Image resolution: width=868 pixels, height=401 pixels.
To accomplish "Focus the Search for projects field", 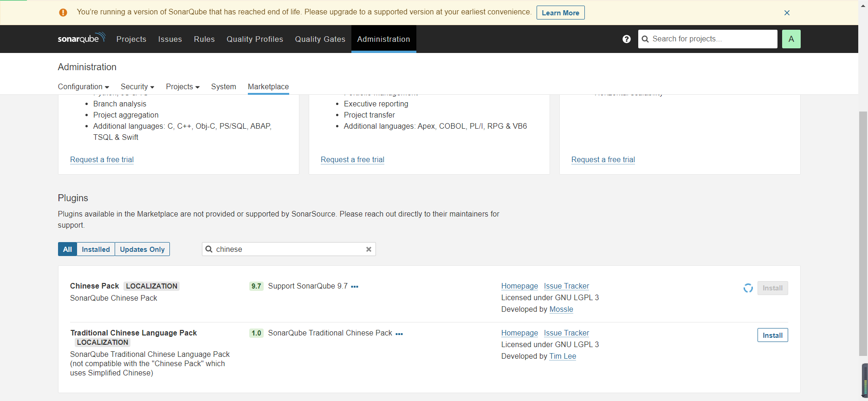I will pos(708,39).
